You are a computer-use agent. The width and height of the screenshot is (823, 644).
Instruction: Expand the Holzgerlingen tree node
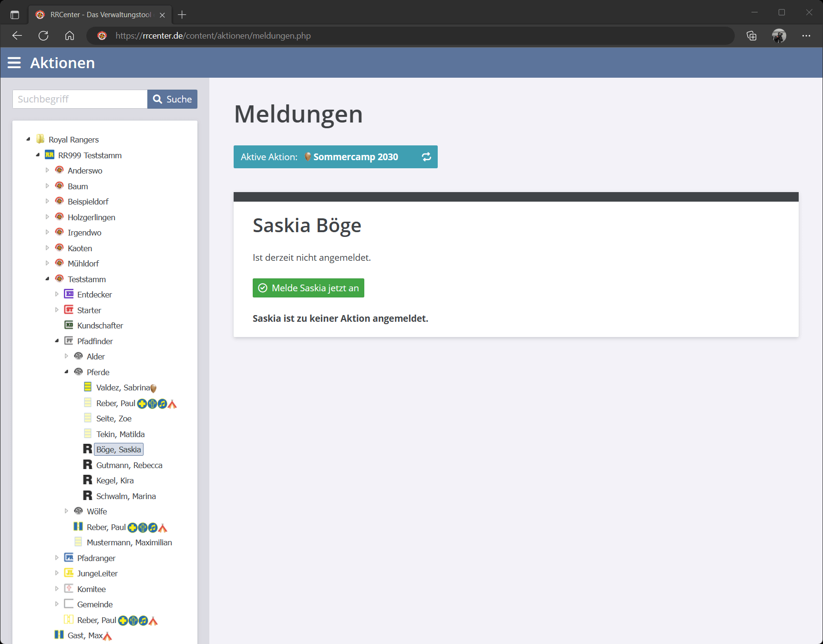[47, 217]
